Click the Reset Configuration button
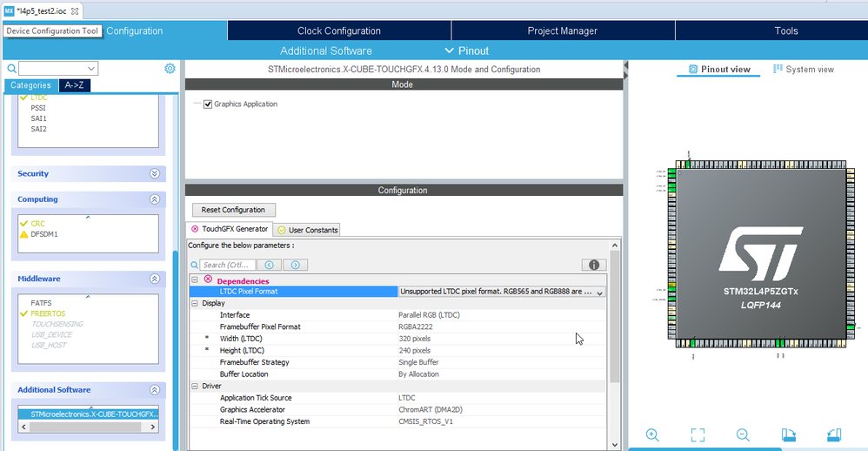The width and height of the screenshot is (868, 451). [x=233, y=210]
